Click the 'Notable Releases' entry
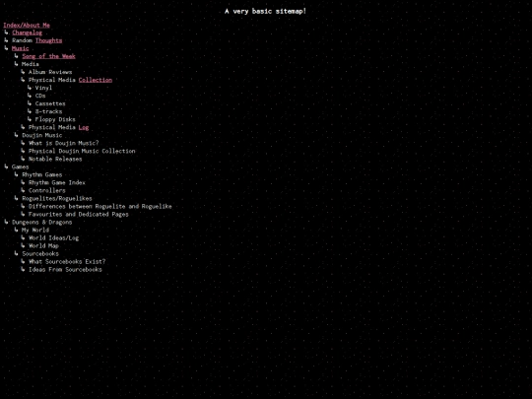Viewport: 532px width, 399px height. [x=55, y=160]
